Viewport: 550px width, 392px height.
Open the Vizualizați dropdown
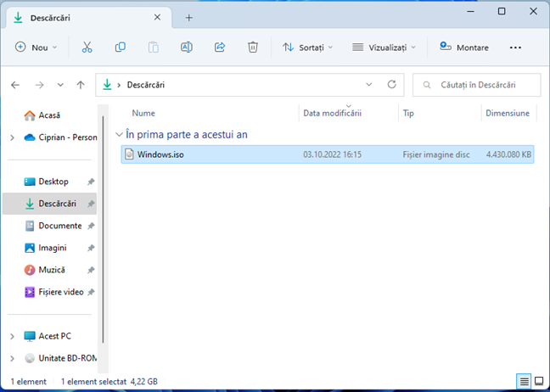coord(384,47)
